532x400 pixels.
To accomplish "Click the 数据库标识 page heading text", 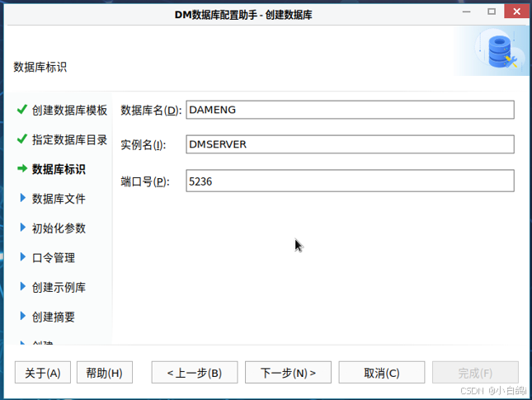I will (x=40, y=67).
